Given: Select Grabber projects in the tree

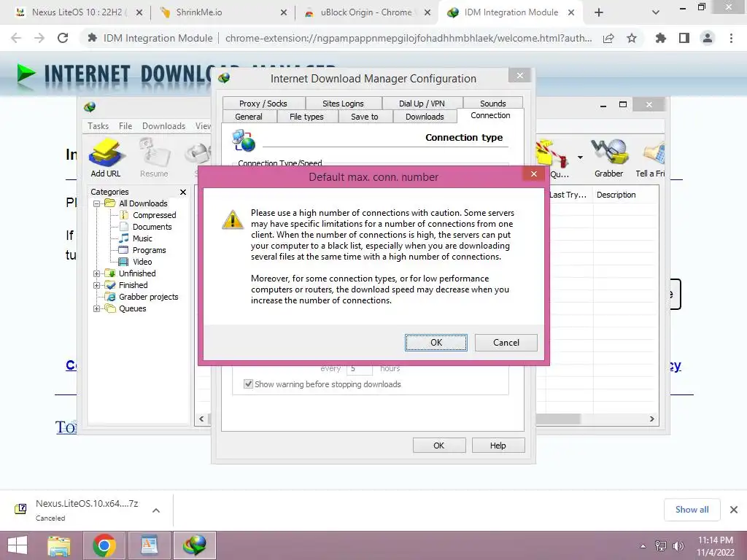Looking at the screenshot, I should (148, 297).
